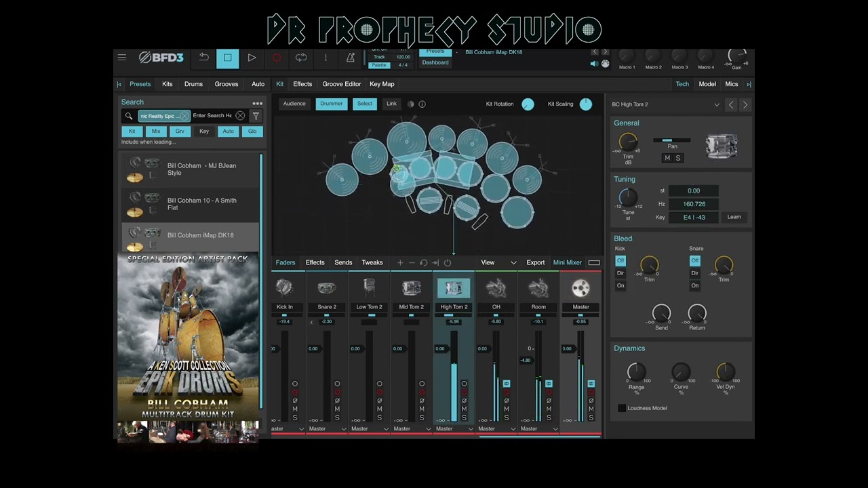868x488 pixels.
Task: Switch to the Model tab in the right panel
Action: click(707, 84)
